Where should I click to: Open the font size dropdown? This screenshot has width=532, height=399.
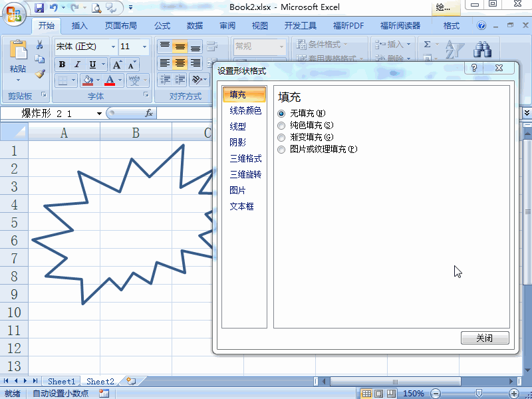coord(144,47)
